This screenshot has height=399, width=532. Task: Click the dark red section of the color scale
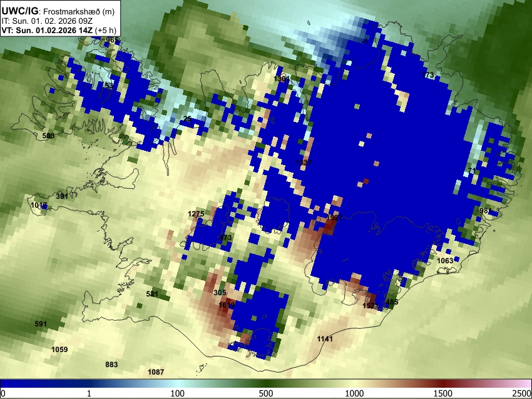tap(442, 383)
